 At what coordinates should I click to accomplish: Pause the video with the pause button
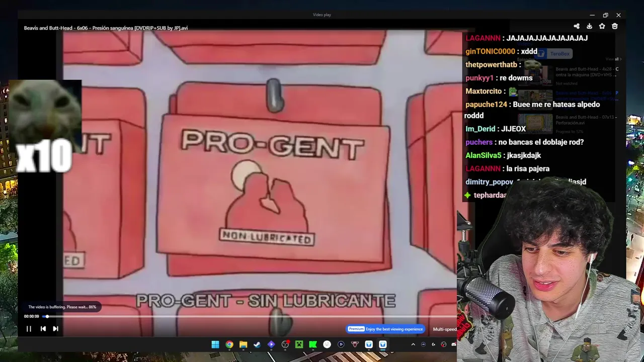(x=29, y=329)
